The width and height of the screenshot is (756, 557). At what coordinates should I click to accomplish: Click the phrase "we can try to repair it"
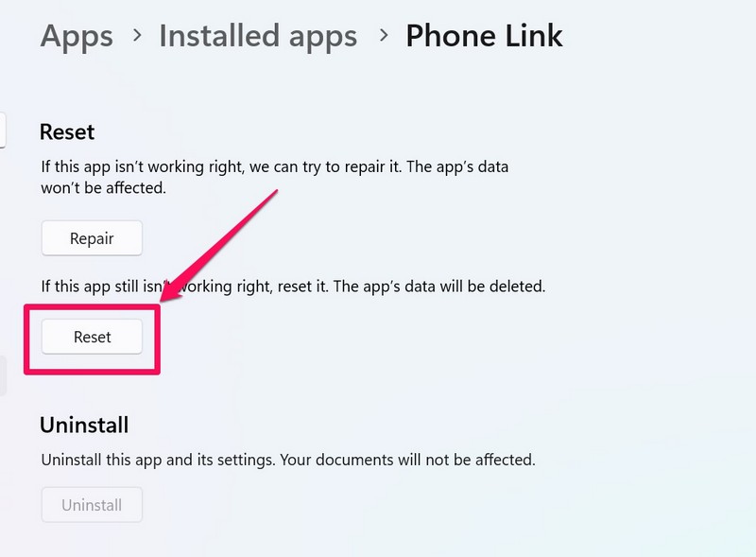click(x=325, y=167)
